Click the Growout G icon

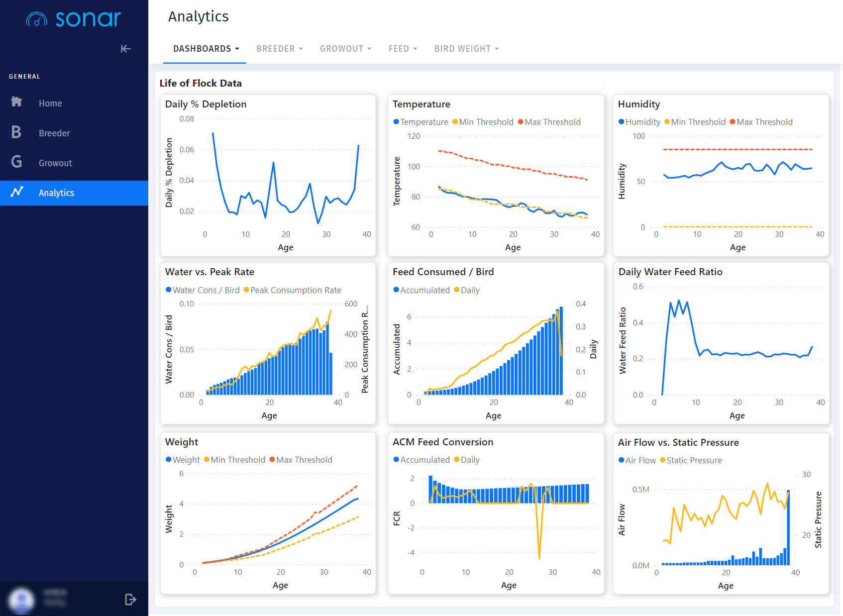16,162
